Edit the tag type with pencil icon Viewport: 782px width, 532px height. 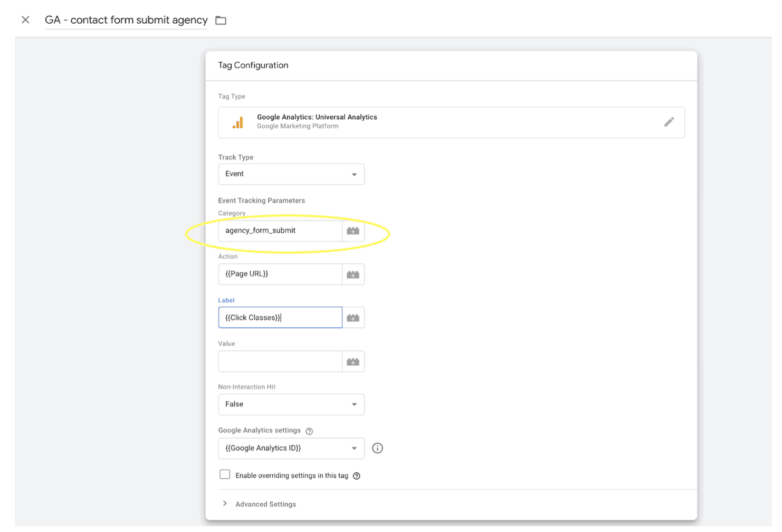(669, 122)
